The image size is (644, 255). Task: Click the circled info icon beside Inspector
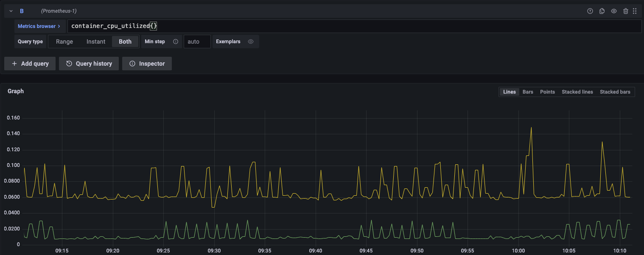tap(132, 64)
